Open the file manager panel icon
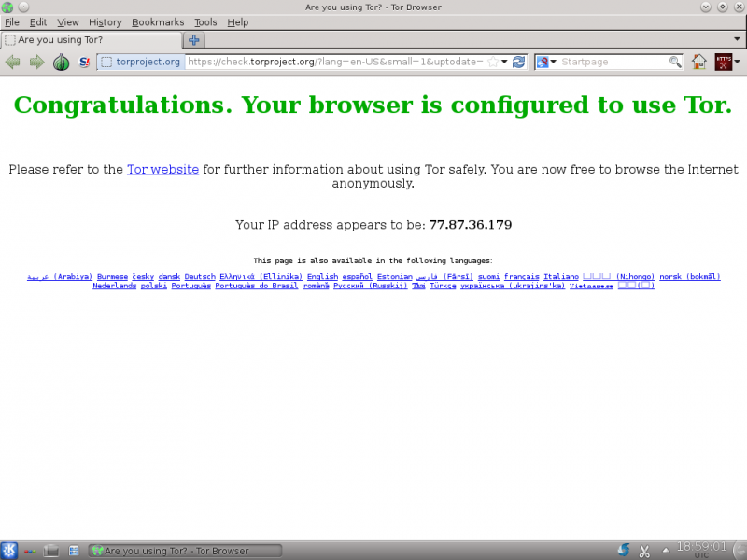The width and height of the screenshot is (747, 560). coord(51,551)
